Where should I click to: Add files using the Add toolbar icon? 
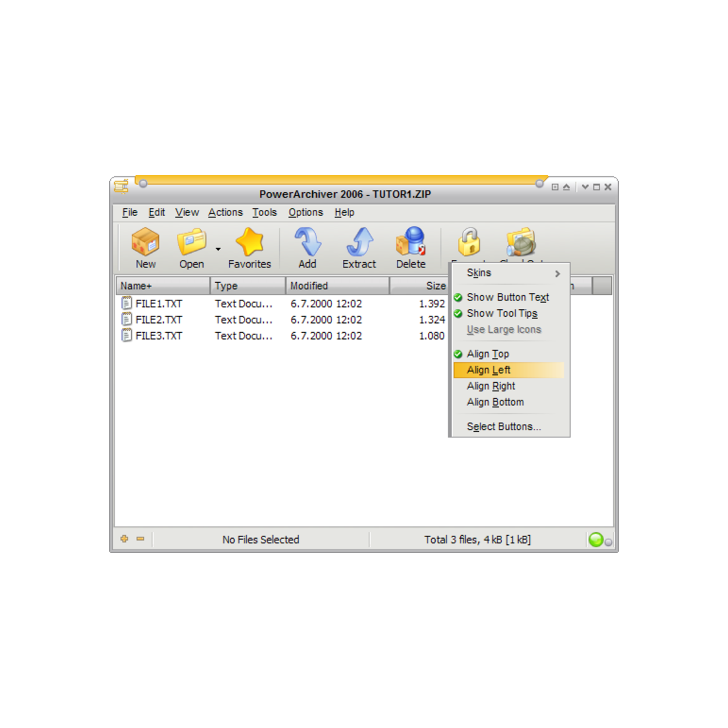(x=307, y=245)
